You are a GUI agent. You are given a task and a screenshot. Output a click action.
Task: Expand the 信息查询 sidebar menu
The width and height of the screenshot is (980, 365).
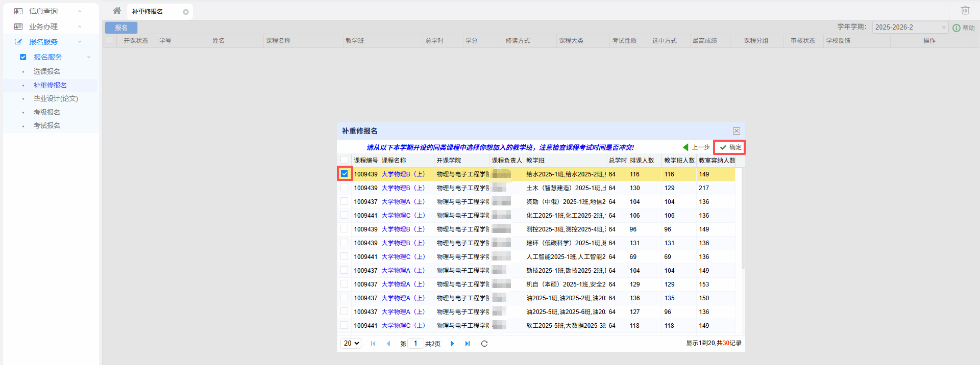(43, 11)
